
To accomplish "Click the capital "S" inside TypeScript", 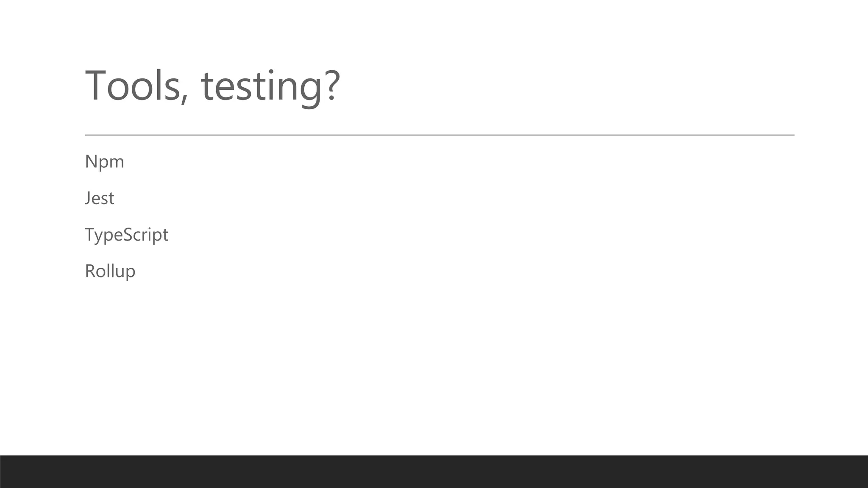I will tap(128, 235).
